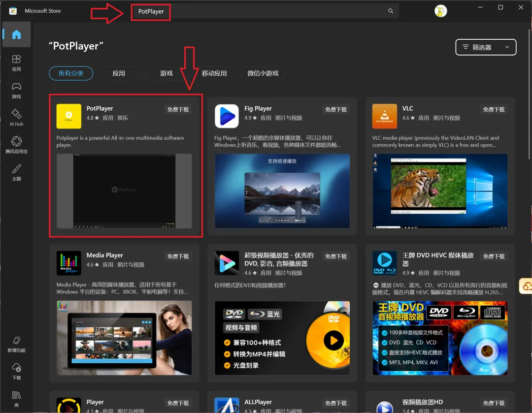
Task: Open the 王牌DVD音视频播放器 promo image
Action: (440, 338)
